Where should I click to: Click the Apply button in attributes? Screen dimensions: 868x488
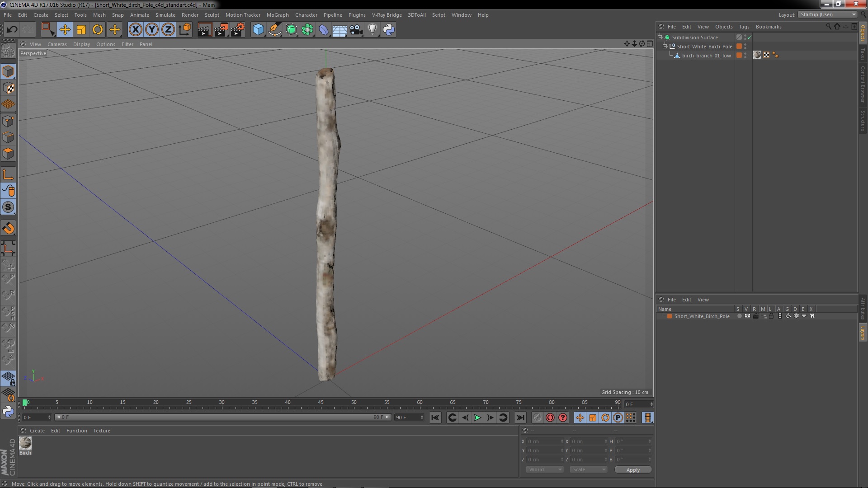coord(633,469)
